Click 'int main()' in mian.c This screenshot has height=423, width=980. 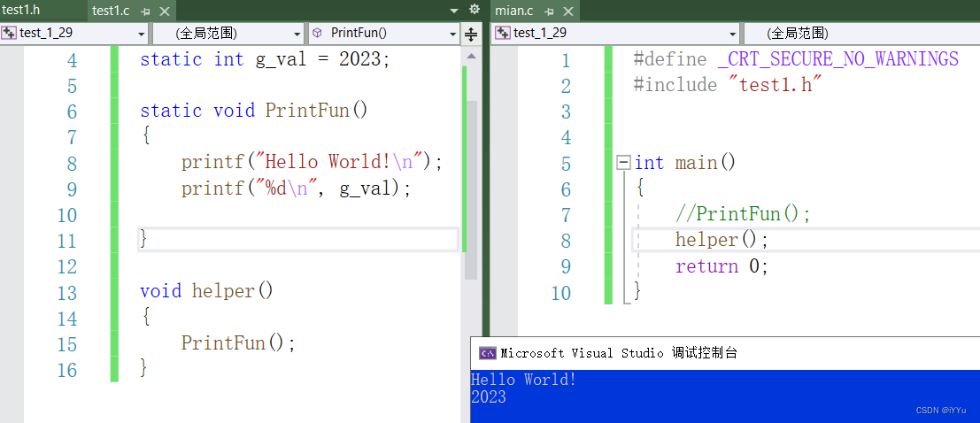point(685,163)
